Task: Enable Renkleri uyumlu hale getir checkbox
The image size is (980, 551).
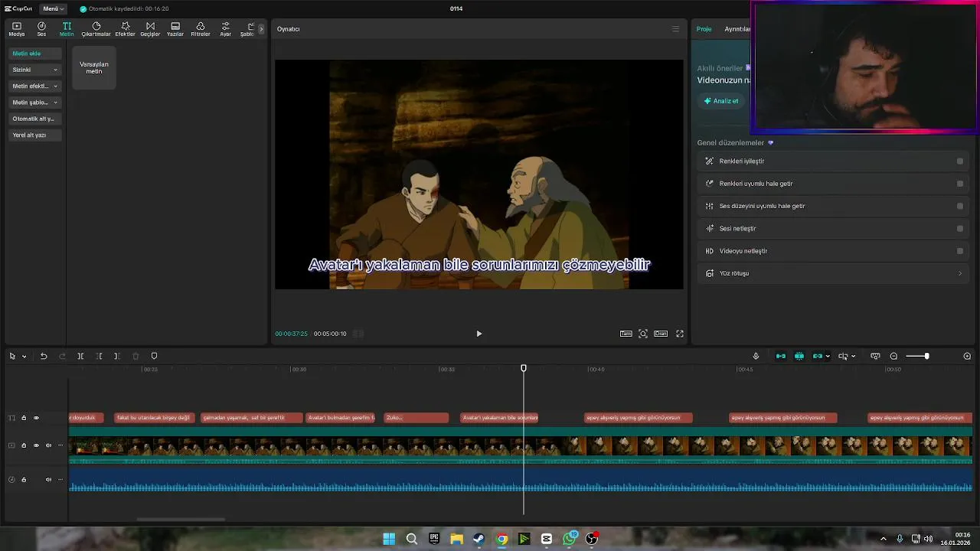Action: coord(960,184)
